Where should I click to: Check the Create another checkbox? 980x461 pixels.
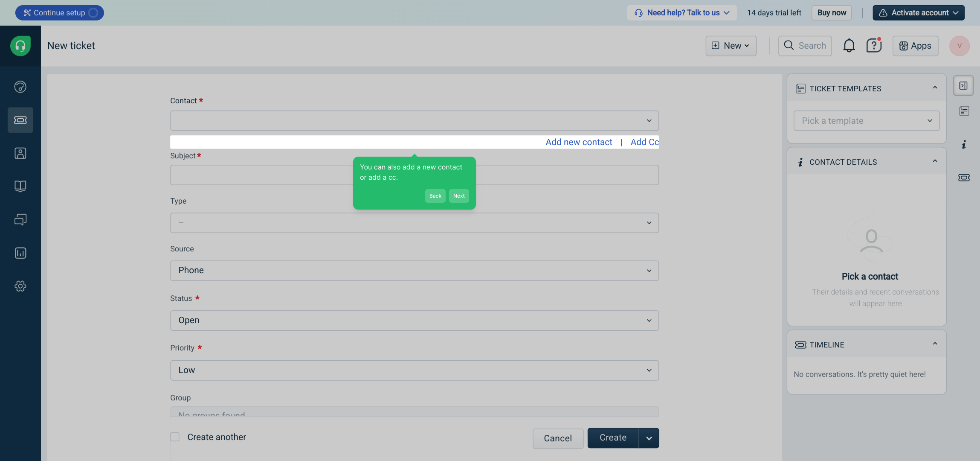click(x=175, y=437)
